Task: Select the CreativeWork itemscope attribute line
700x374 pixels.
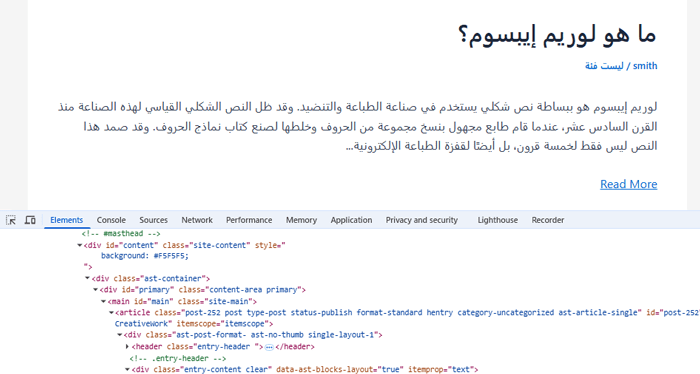Action: [194, 324]
